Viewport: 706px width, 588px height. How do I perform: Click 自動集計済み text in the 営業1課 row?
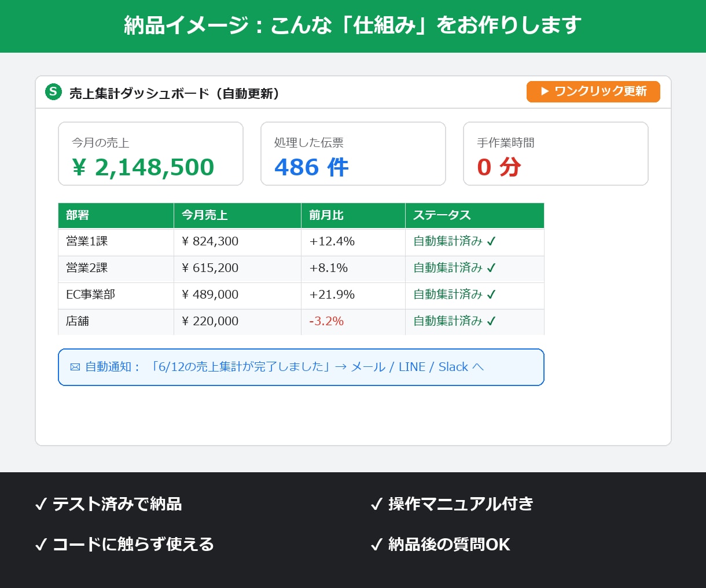[448, 241]
